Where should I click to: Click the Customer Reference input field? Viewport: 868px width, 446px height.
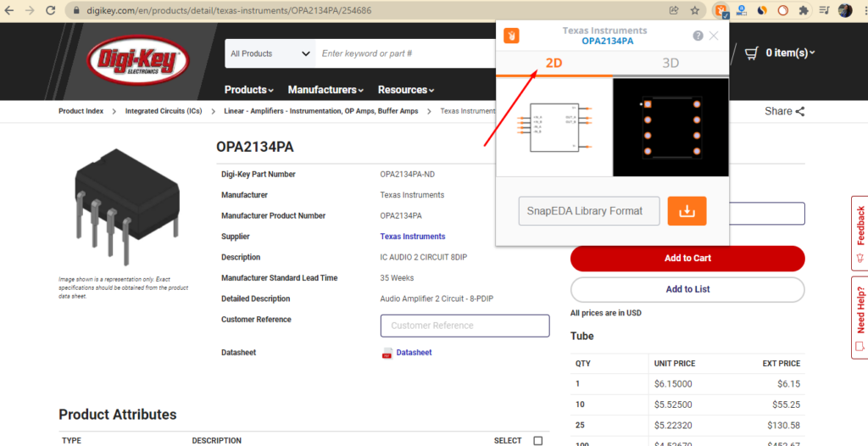click(465, 326)
